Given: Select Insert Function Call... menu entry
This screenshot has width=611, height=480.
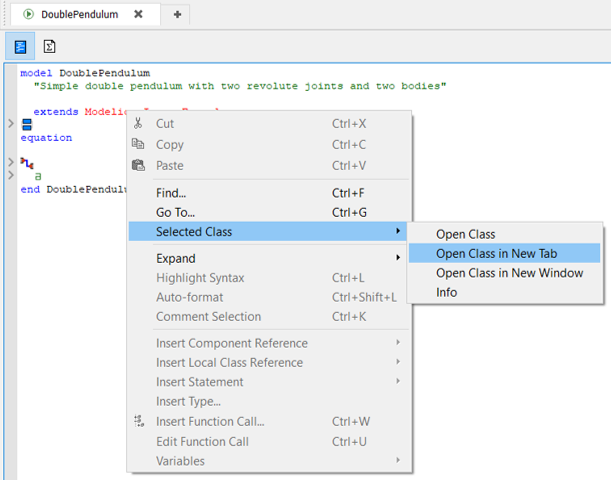Looking at the screenshot, I should pyautogui.click(x=270, y=422).
